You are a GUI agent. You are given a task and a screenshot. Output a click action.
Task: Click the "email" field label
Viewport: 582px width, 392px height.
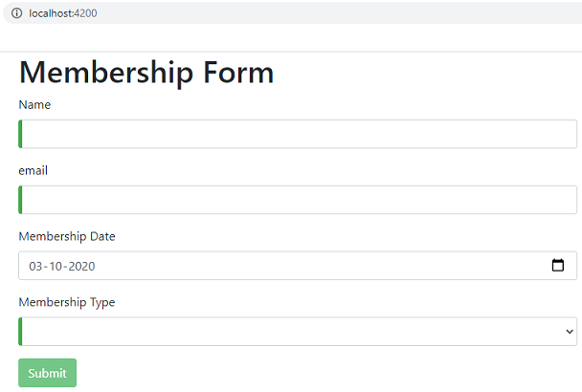click(x=34, y=170)
